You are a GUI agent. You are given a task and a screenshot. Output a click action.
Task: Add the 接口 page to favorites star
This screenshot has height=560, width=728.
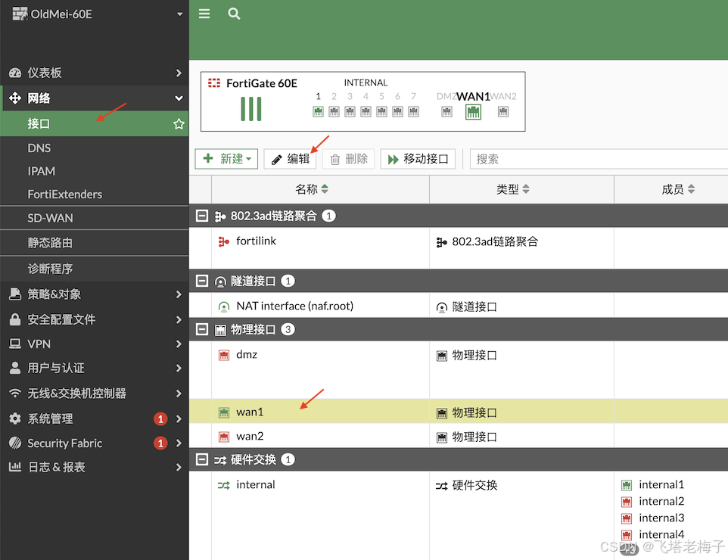[x=179, y=124]
